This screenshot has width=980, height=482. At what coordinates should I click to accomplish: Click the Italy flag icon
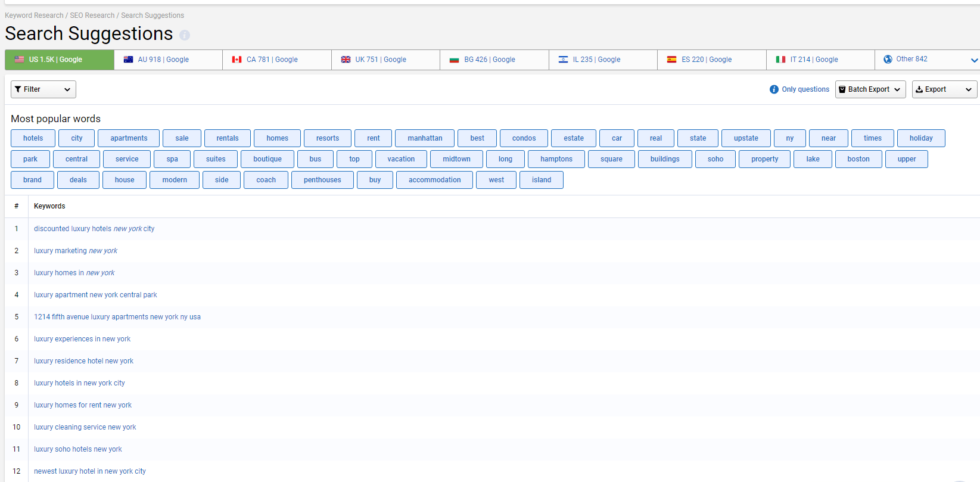(x=780, y=60)
